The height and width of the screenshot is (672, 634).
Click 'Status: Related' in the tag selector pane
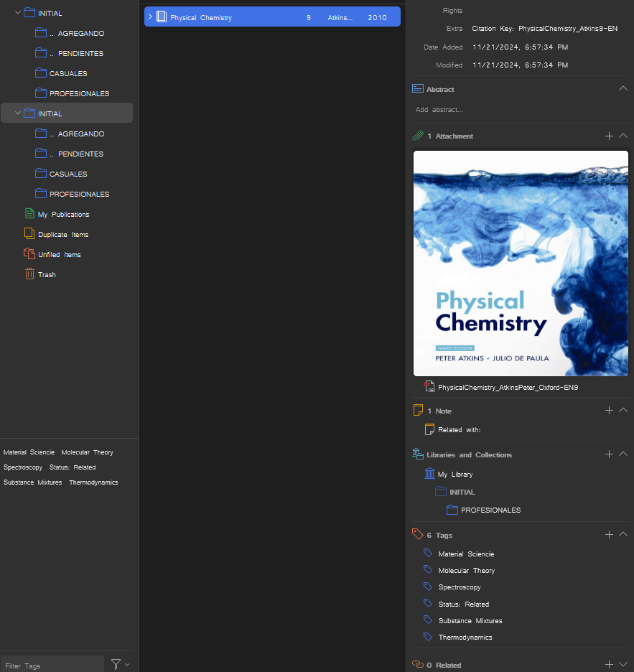[73, 467]
